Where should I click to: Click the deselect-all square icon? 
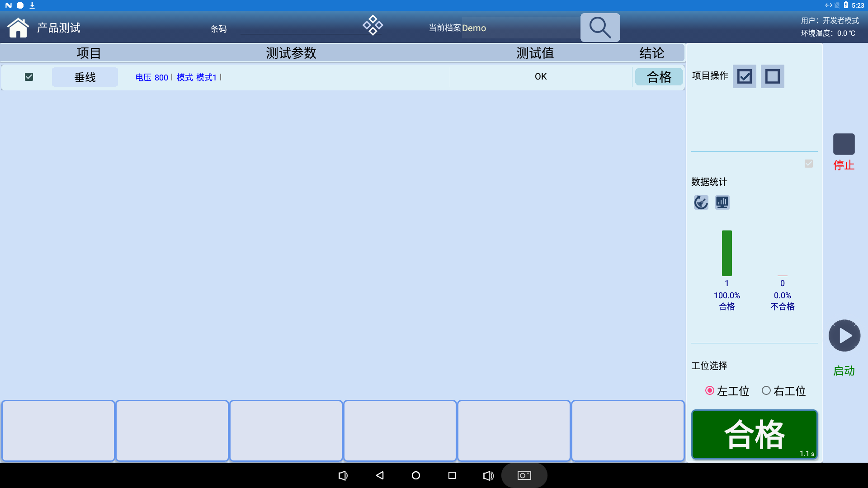pyautogui.click(x=772, y=76)
